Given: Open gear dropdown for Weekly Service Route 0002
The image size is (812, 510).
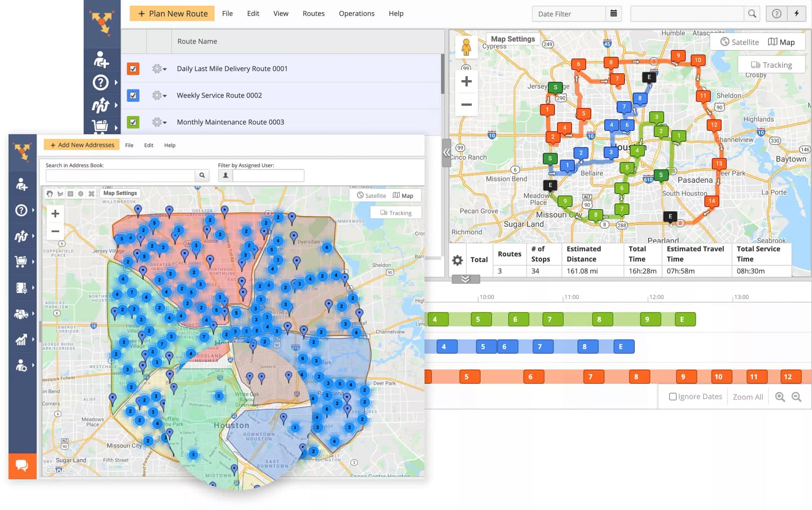Looking at the screenshot, I should click(159, 95).
